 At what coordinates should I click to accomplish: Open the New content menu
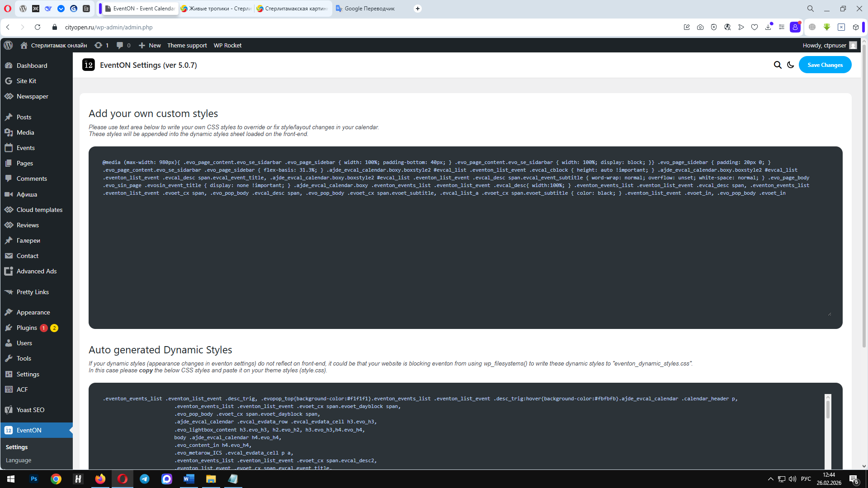(150, 45)
